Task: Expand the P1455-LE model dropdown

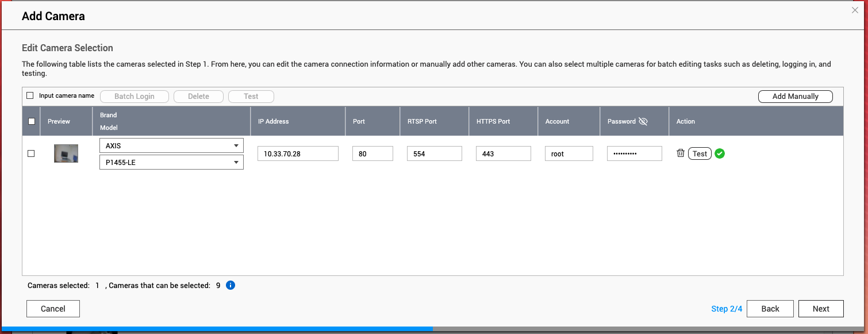Action: (x=171, y=162)
